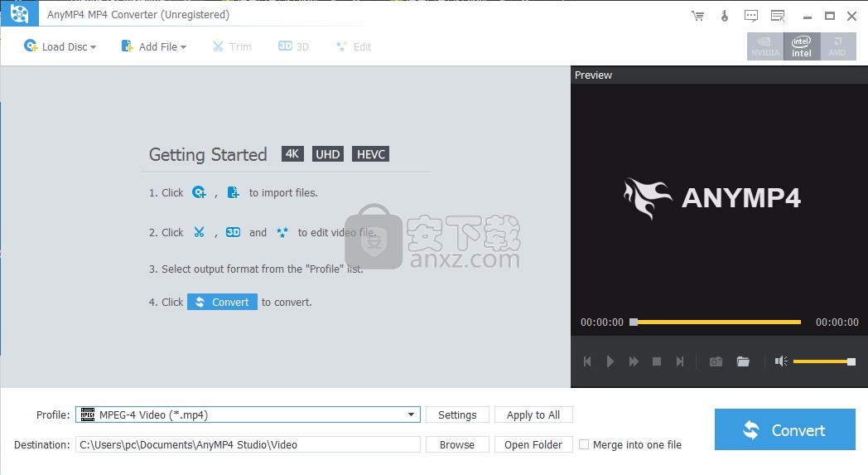Toggle AMD acceleration
The height and width of the screenshot is (475, 868).
coord(837,46)
